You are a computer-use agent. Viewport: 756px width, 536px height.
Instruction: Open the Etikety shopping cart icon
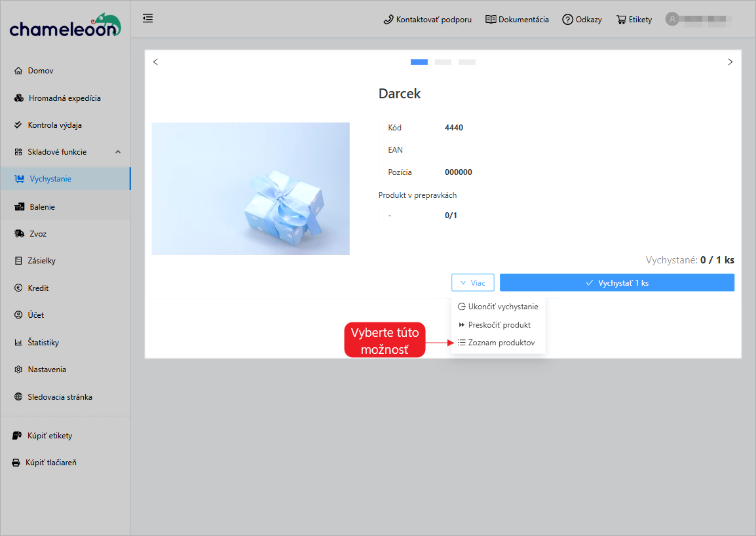tap(621, 20)
